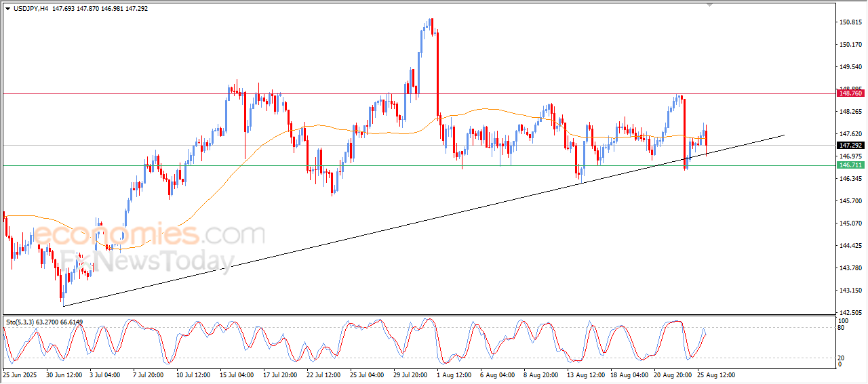Click the 6 Aug 04:00 time label

tap(497, 375)
